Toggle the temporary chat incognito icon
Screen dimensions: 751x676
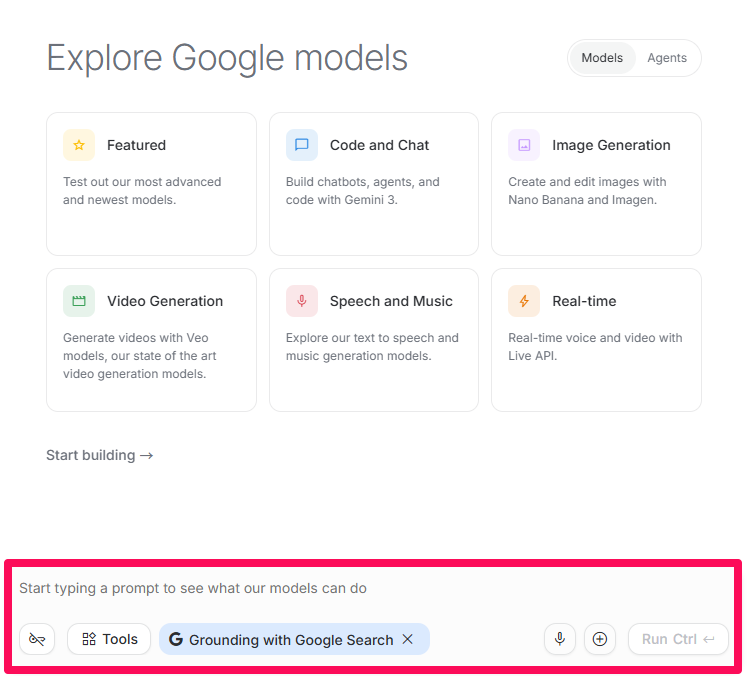(x=37, y=639)
